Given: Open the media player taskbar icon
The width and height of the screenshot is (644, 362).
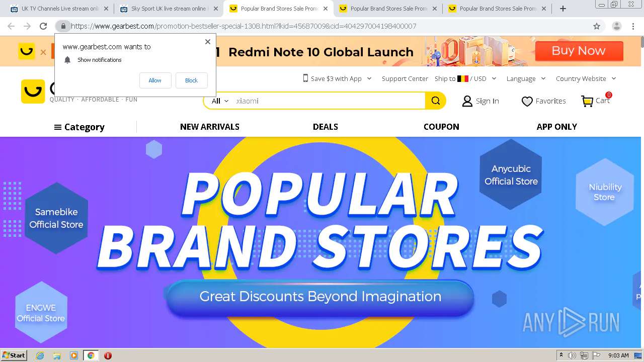Looking at the screenshot, I should [74, 355].
